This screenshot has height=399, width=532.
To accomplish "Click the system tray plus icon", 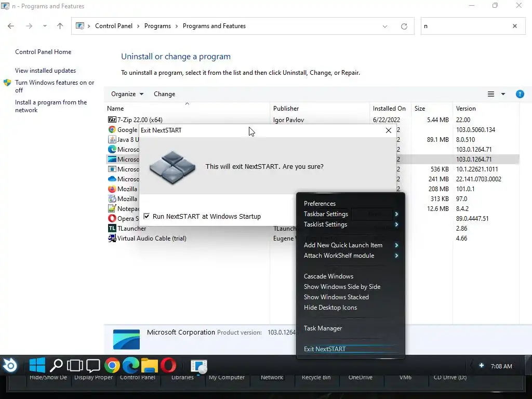I will point(482,365).
